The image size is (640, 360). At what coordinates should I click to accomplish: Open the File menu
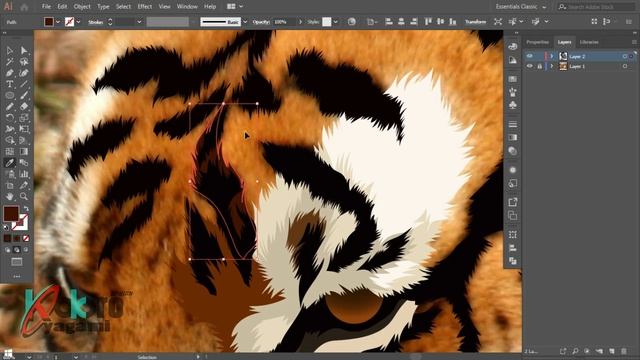46,7
